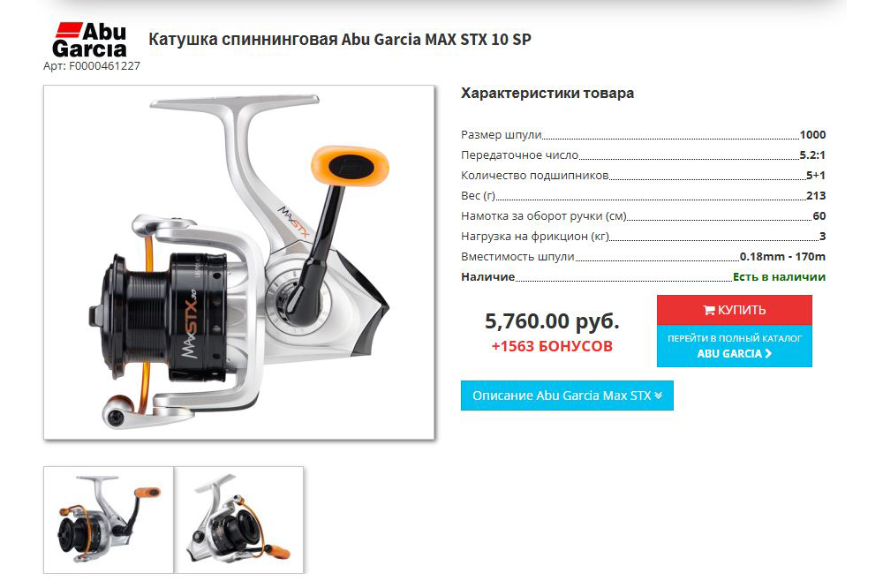
Task: Select the first reel thumbnail with orange handle
Action: tap(109, 519)
